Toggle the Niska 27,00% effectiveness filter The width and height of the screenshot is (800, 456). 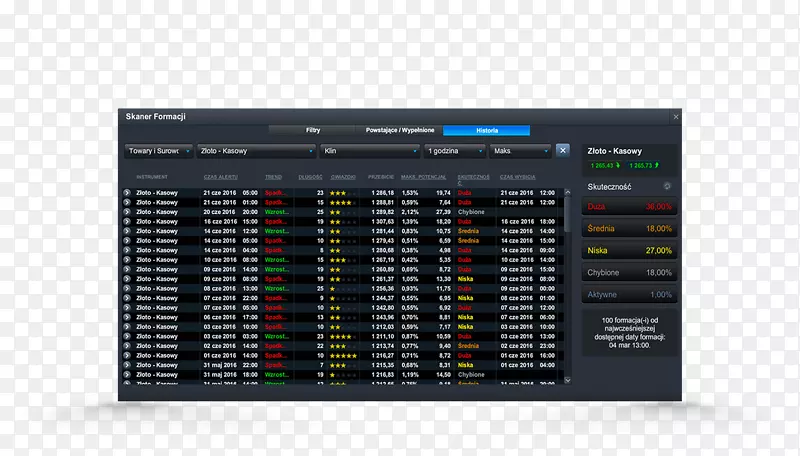pyautogui.click(x=629, y=250)
